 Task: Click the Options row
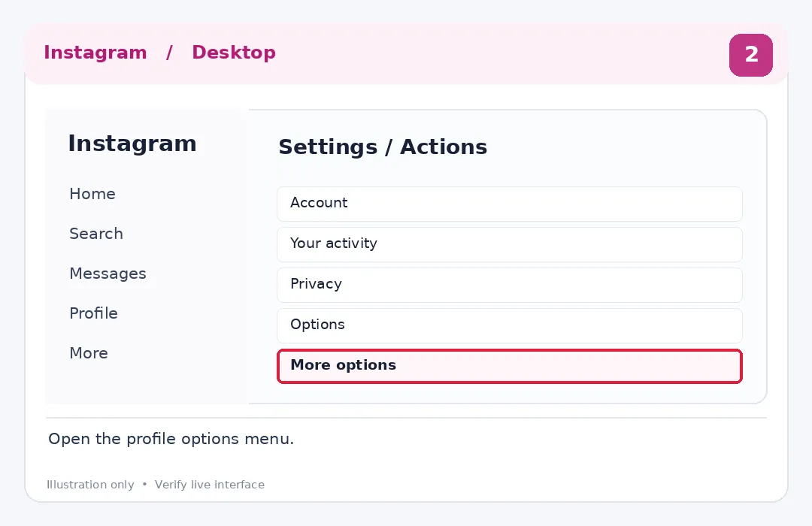(x=510, y=325)
